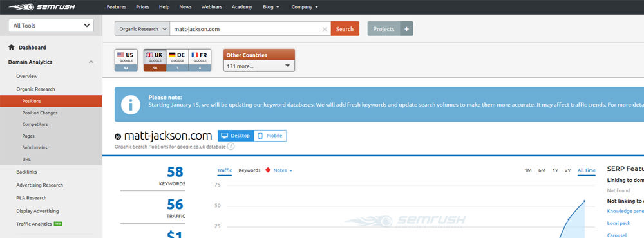Open the Blog dropdown menu
This screenshot has width=644, height=238.
coord(271,7)
